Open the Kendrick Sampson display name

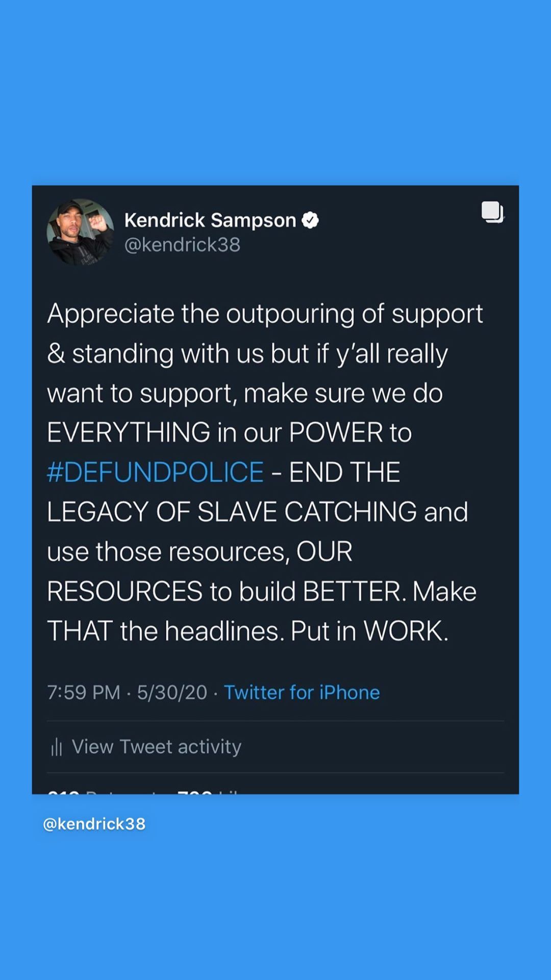(210, 220)
